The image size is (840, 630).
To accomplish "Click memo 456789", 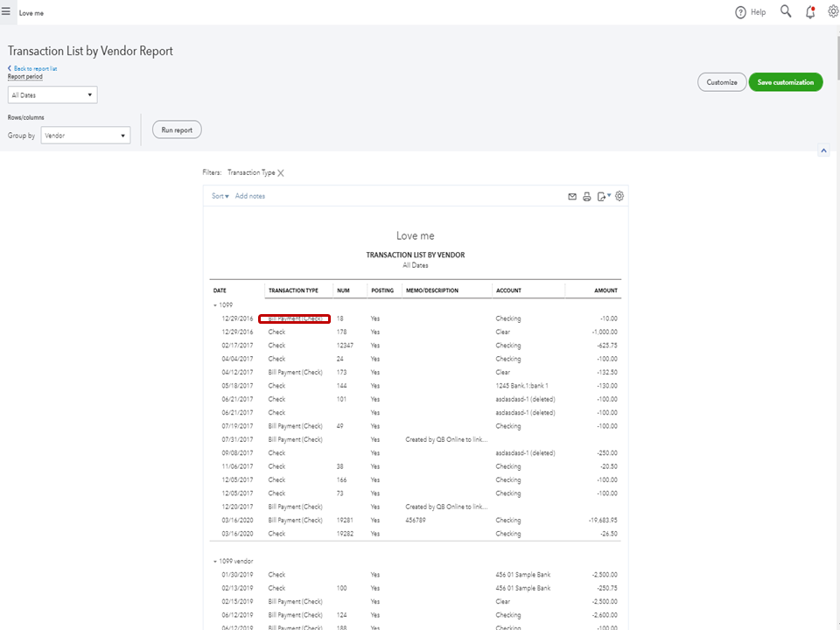I will pos(416,520).
